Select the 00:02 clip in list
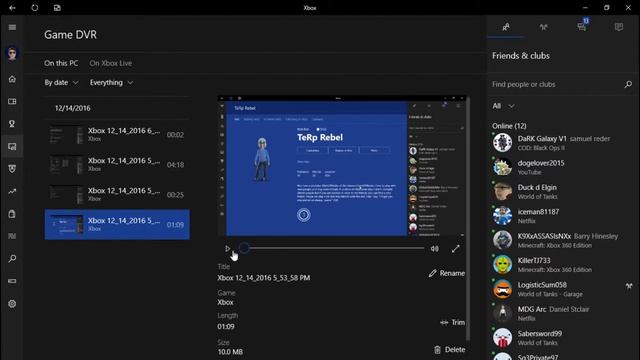The image size is (640, 360). coord(117,135)
